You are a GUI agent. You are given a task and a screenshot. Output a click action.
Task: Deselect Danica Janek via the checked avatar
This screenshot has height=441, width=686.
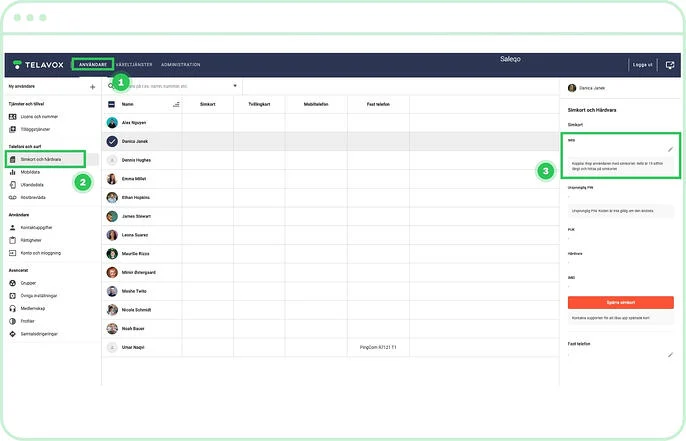pos(112,141)
